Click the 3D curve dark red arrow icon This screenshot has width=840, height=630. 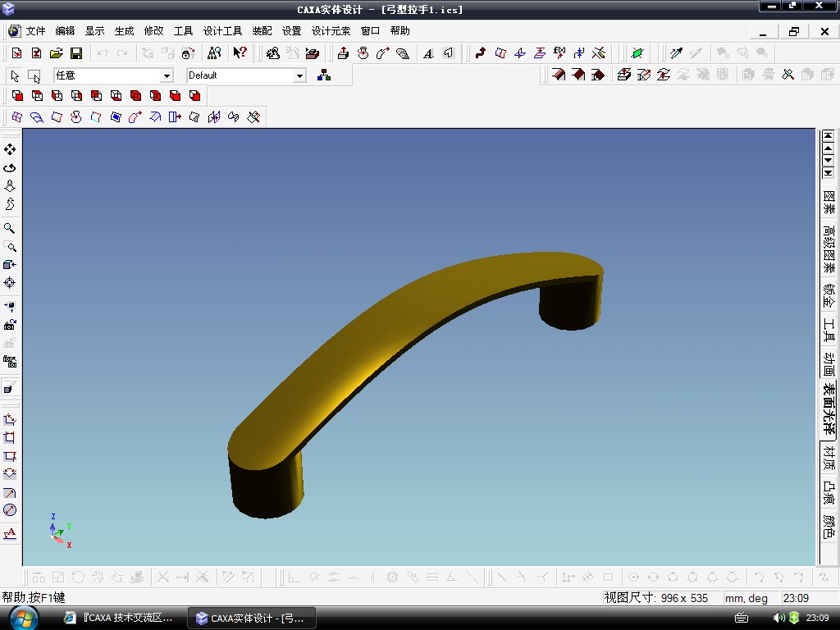[481, 53]
